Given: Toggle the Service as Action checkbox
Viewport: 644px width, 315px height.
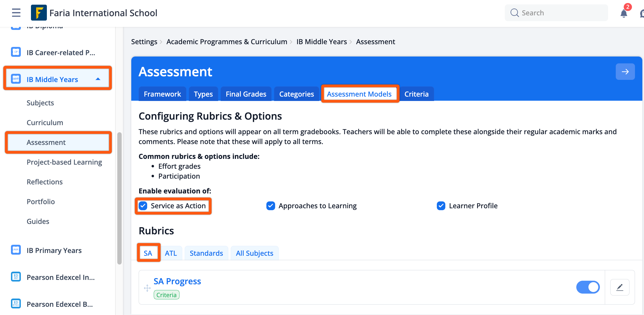Looking at the screenshot, I should coord(143,206).
